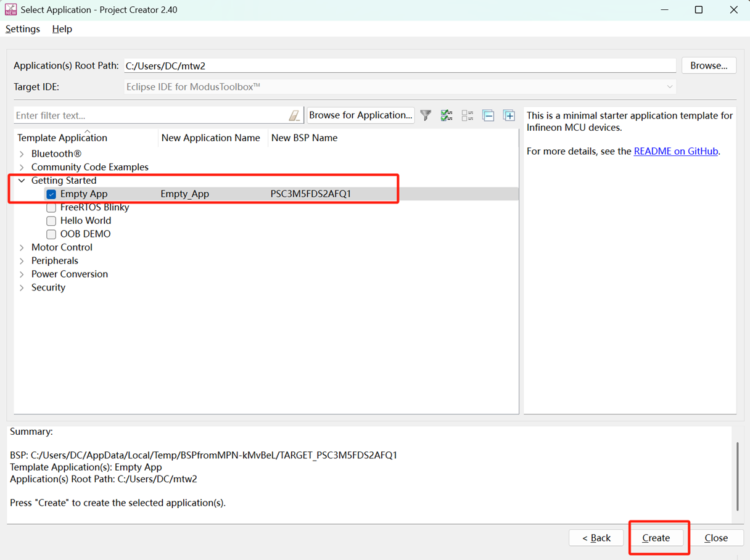750x560 pixels.
Task: Collapse all tree items with minus icon
Action: (x=488, y=115)
